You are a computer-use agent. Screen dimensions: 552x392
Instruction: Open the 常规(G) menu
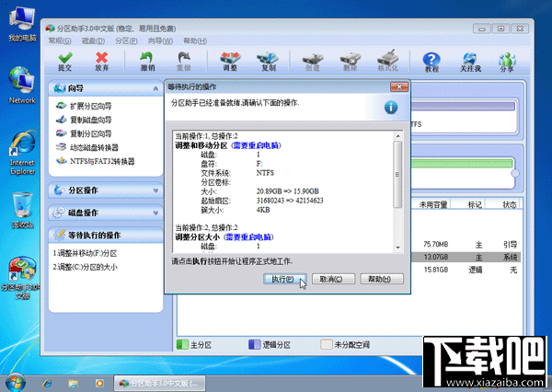60,40
